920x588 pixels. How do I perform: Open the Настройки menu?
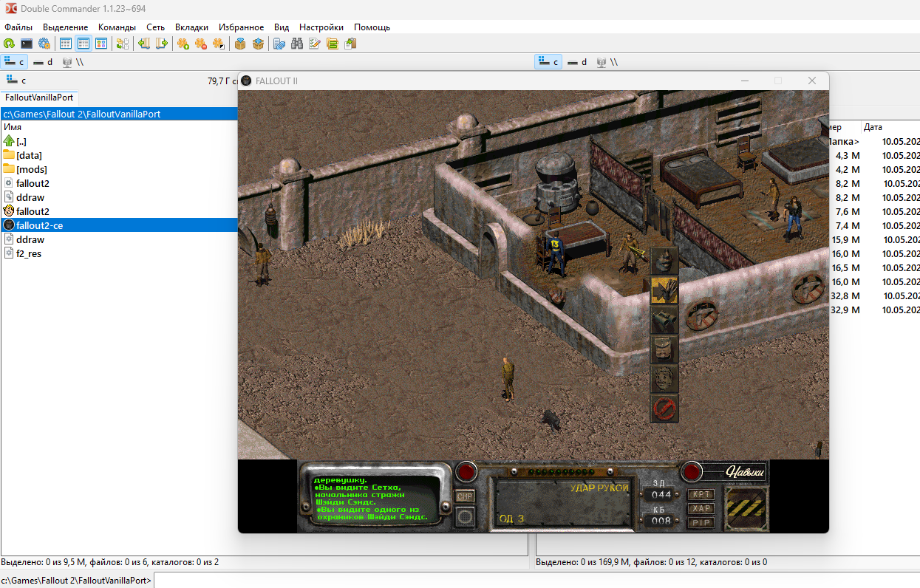pos(321,27)
